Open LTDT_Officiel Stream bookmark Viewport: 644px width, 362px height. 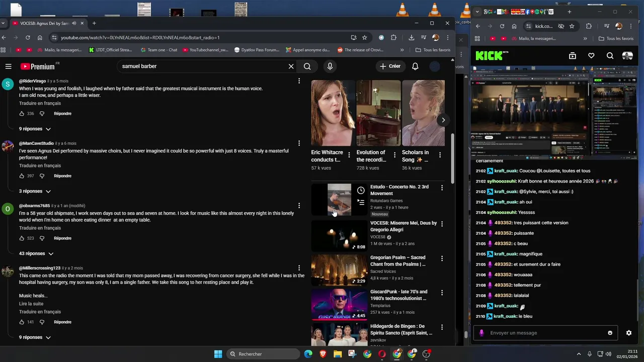tap(110, 50)
